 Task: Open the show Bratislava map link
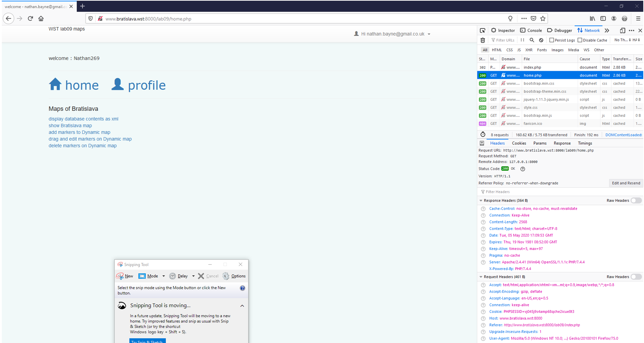point(70,125)
